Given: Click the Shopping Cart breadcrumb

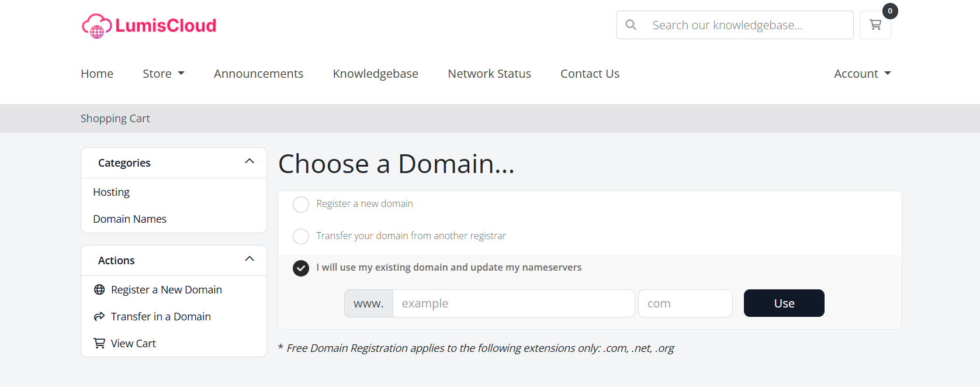Looking at the screenshot, I should coord(115,119).
